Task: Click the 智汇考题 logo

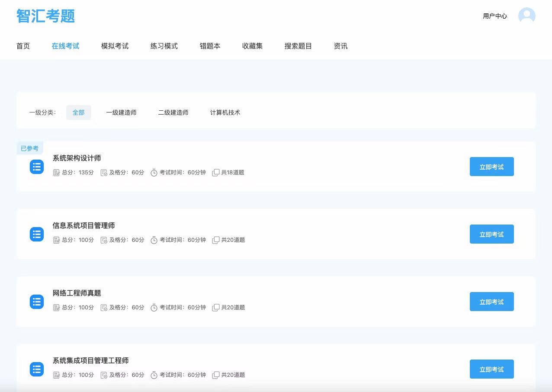Action: [x=46, y=16]
